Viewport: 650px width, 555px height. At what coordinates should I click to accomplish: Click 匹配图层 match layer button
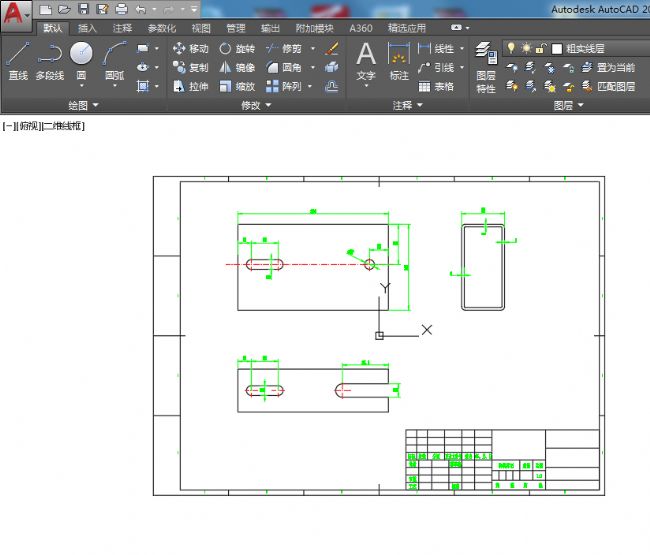point(608,86)
